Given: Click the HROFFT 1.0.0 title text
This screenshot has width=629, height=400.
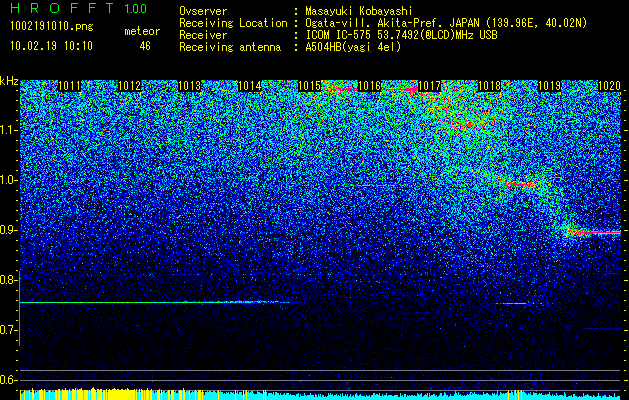Looking at the screenshot, I should coord(79,8).
